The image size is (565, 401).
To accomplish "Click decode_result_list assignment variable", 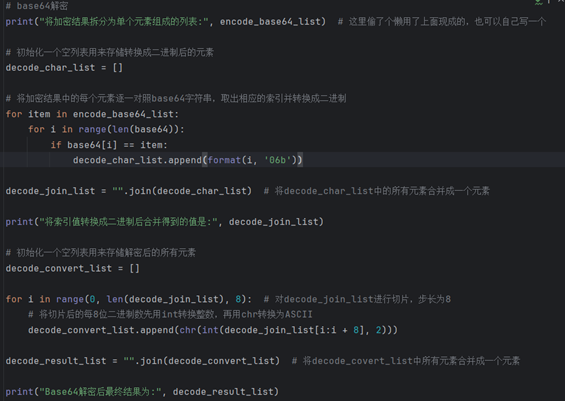I will pos(56,361).
